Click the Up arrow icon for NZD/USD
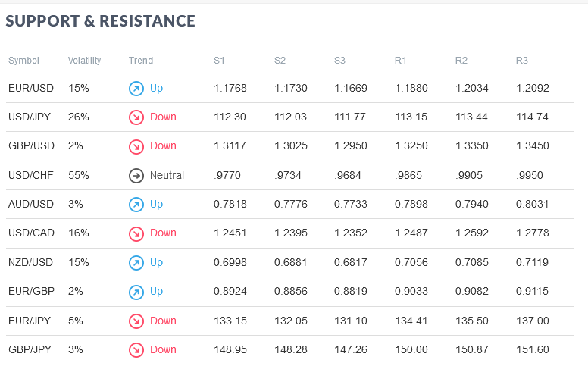 click(136, 262)
